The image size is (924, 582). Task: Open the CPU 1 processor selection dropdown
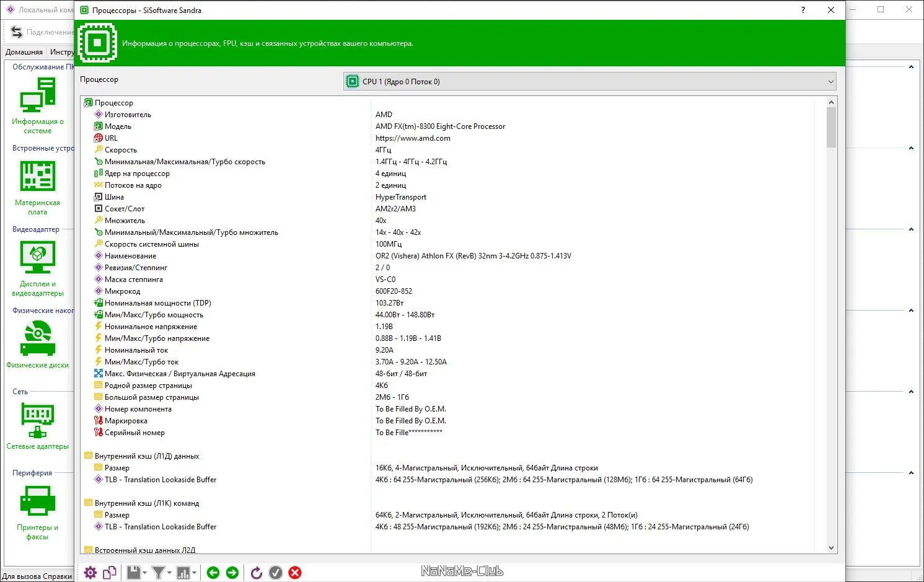[589, 81]
